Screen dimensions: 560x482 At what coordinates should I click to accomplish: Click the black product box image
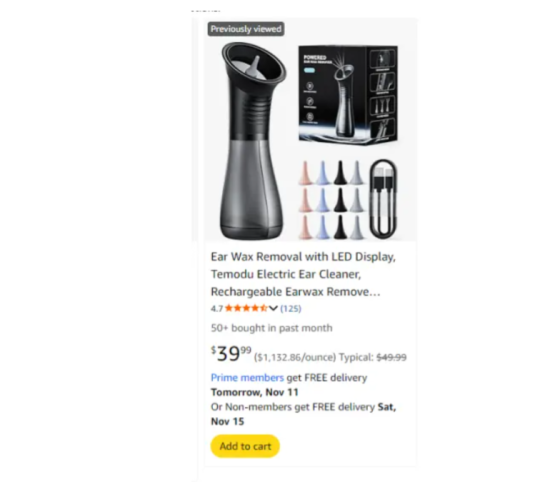pyautogui.click(x=348, y=95)
